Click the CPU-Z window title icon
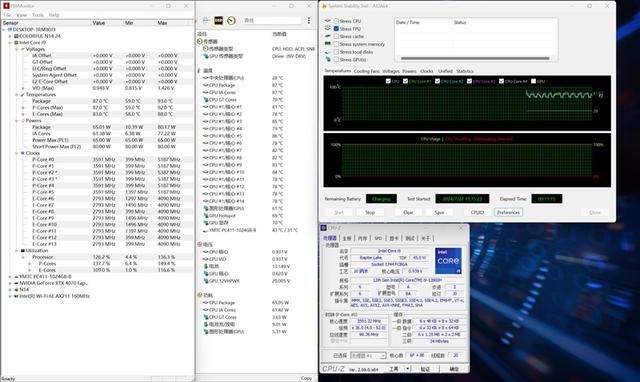This screenshot has height=382, width=640. [x=324, y=228]
